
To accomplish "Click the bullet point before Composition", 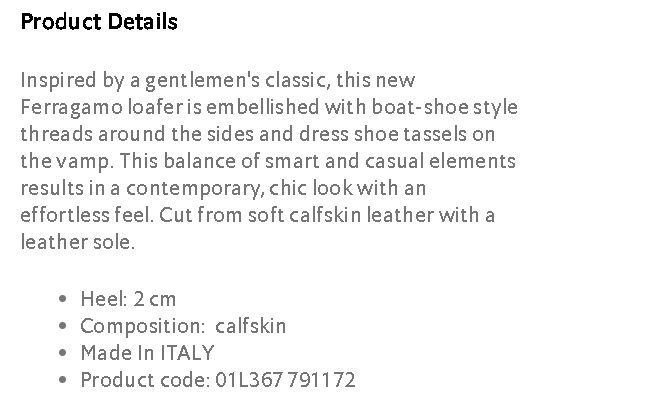I will (x=63, y=327).
